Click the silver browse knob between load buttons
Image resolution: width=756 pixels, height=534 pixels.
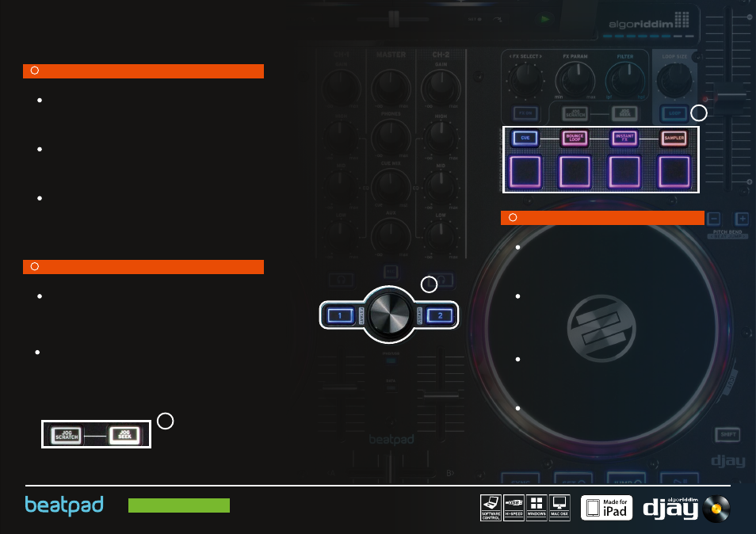point(389,315)
